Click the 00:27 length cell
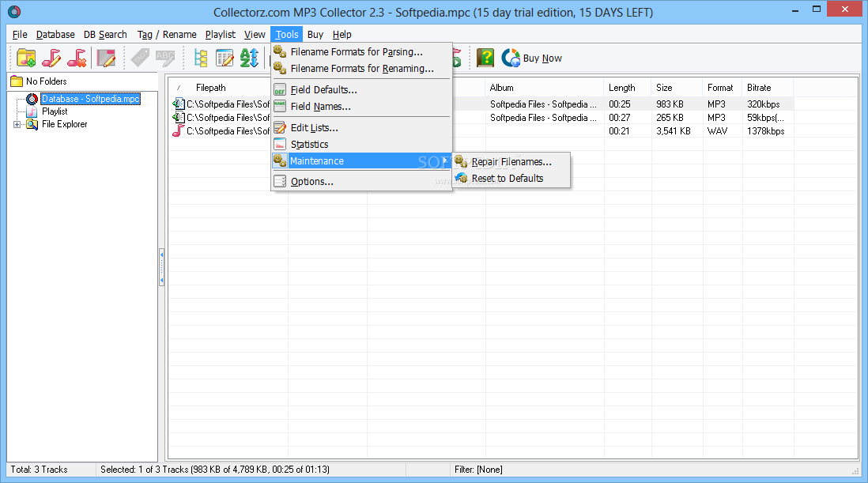This screenshot has height=483, width=868. (x=620, y=118)
